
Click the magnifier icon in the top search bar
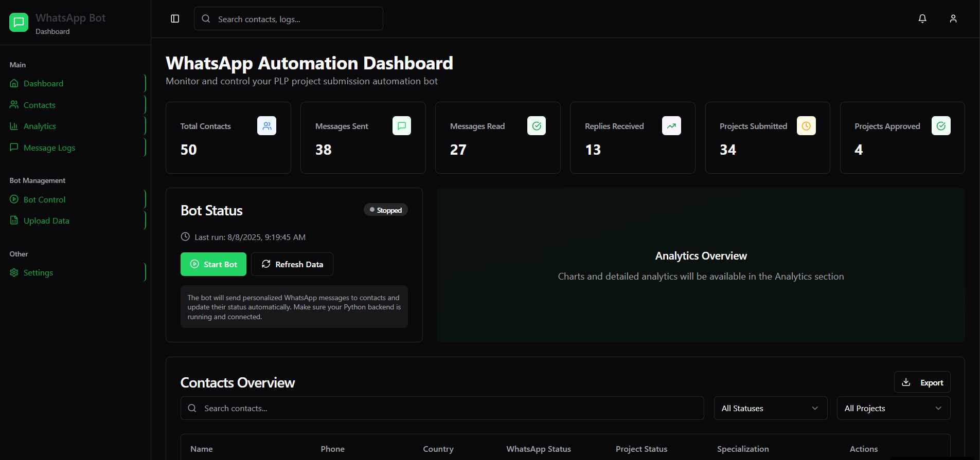tap(206, 19)
